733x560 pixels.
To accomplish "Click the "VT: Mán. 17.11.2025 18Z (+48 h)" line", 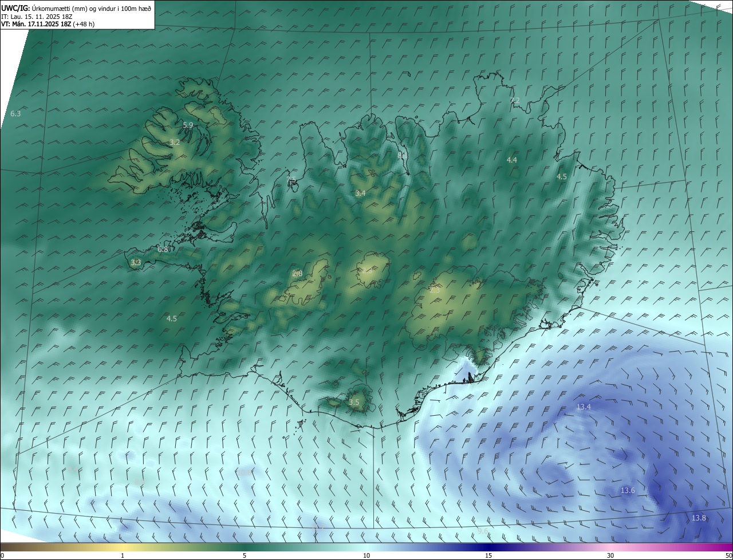I will coord(48,24).
